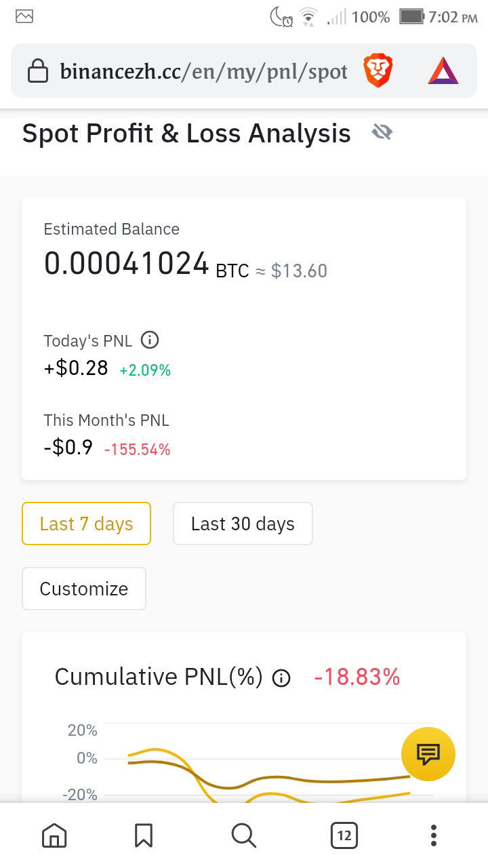This screenshot has width=488, height=868.
Task: Tap the search magnifier icon
Action: click(243, 835)
